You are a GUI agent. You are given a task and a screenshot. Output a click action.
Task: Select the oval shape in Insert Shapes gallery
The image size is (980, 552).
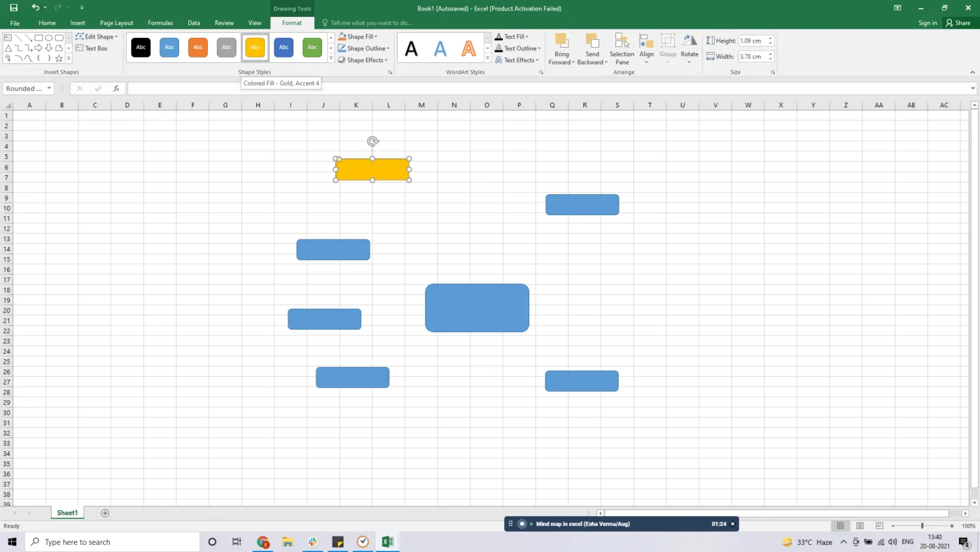click(48, 38)
